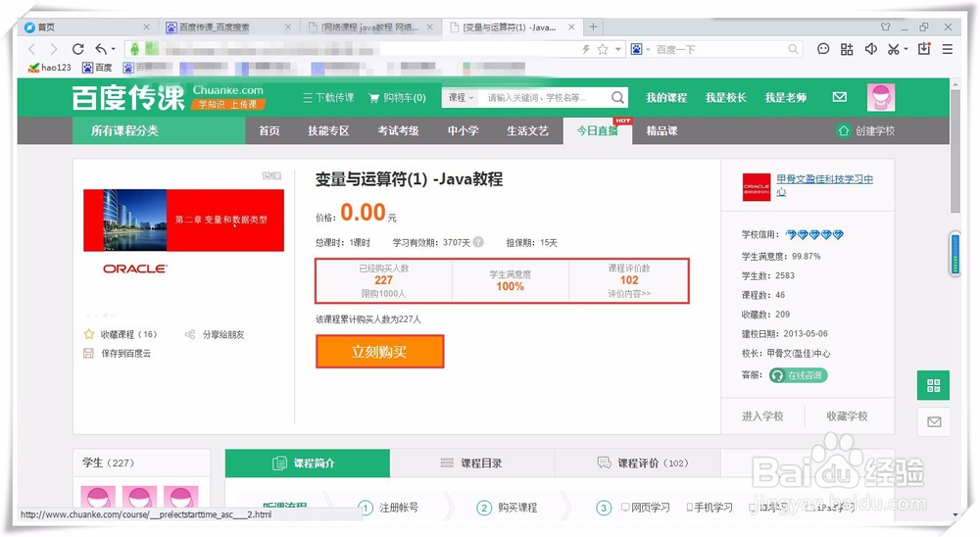Go to 中小学 nav item
Viewport: 980px width, 537px height.
pos(463,130)
